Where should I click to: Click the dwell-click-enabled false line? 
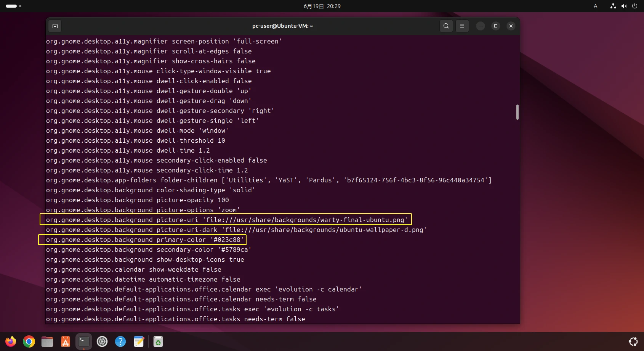pyautogui.click(x=149, y=81)
